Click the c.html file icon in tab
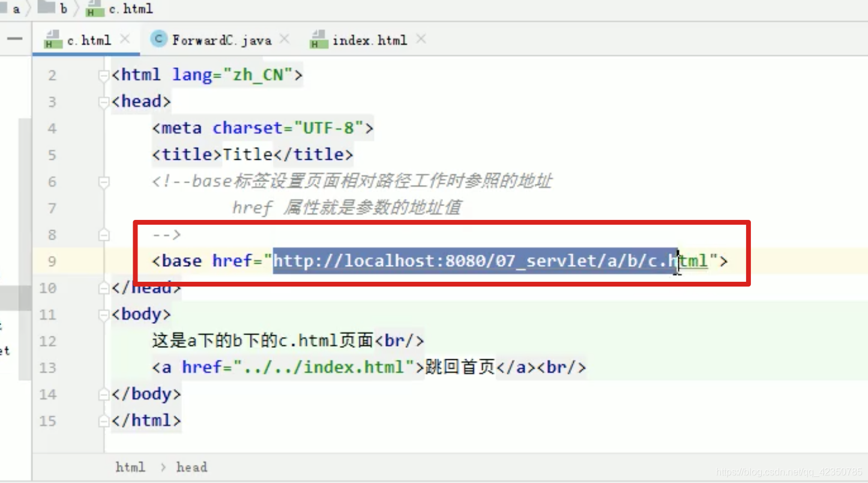Image resolution: width=868 pixels, height=483 pixels. [x=53, y=40]
